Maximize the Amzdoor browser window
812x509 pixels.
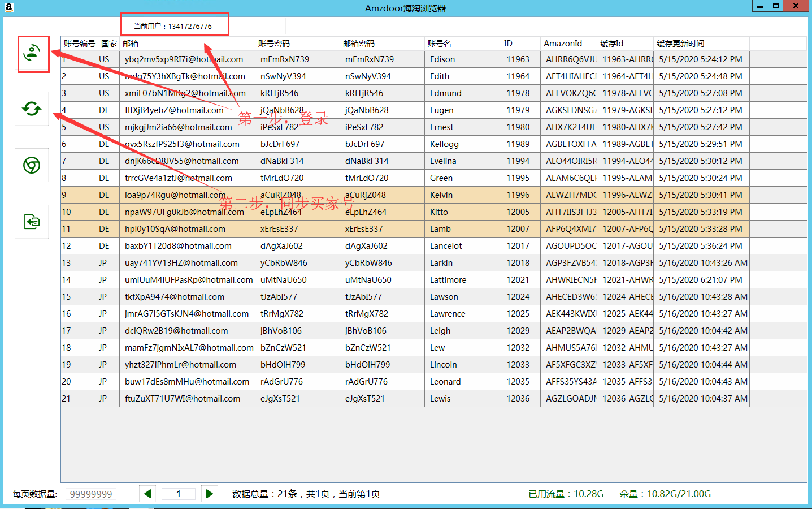[775, 6]
